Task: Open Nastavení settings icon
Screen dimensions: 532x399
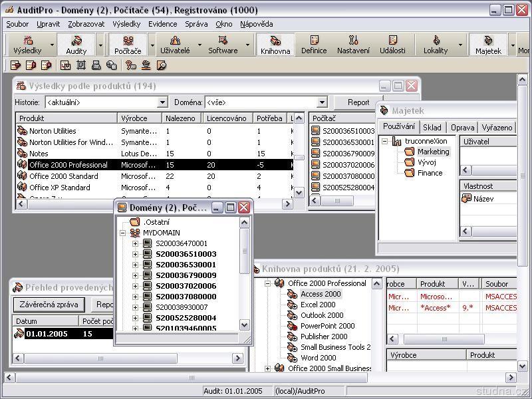Action: point(353,45)
